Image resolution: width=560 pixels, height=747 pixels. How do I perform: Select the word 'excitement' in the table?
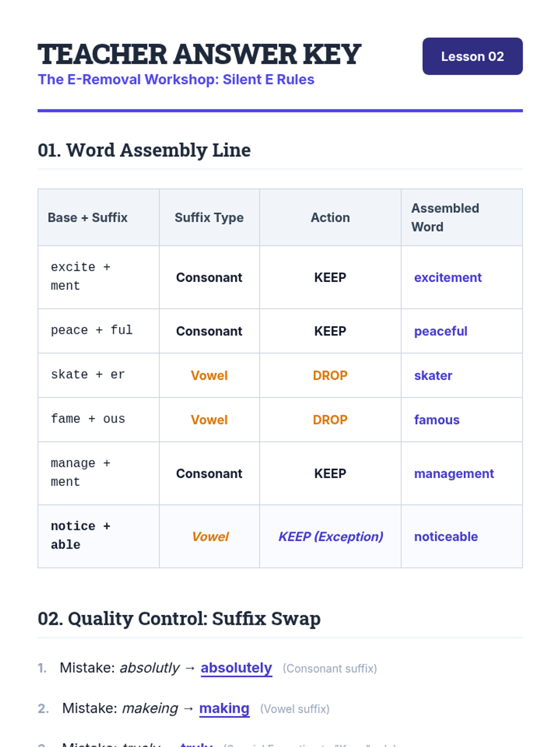point(448,277)
